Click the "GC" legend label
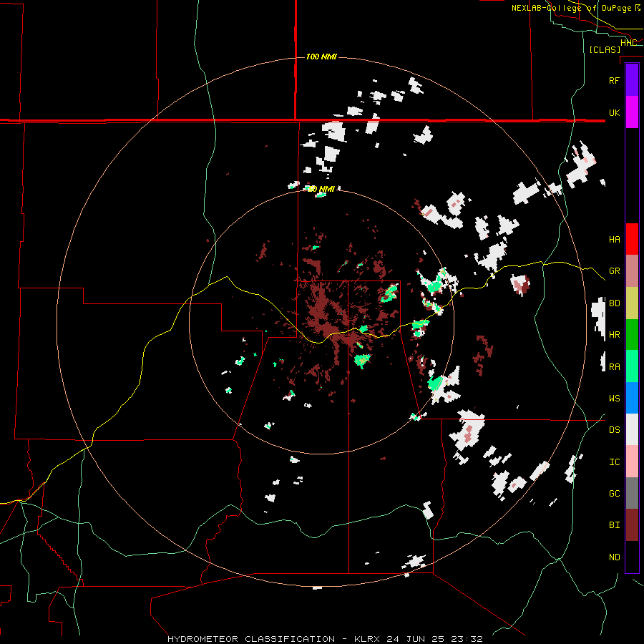The width and height of the screenshot is (644, 644). click(x=614, y=494)
